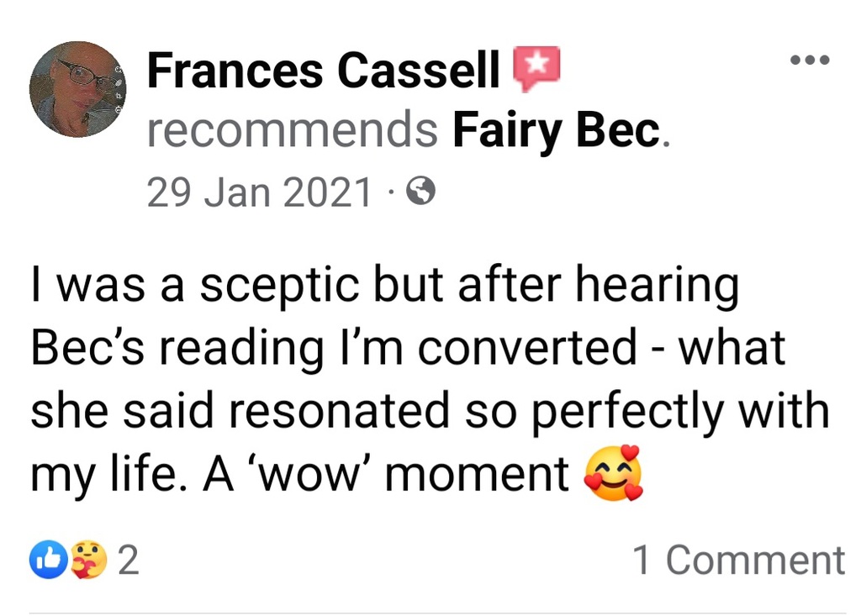Expand the 1 Comment link
The image size is (861, 616).
coord(738,561)
